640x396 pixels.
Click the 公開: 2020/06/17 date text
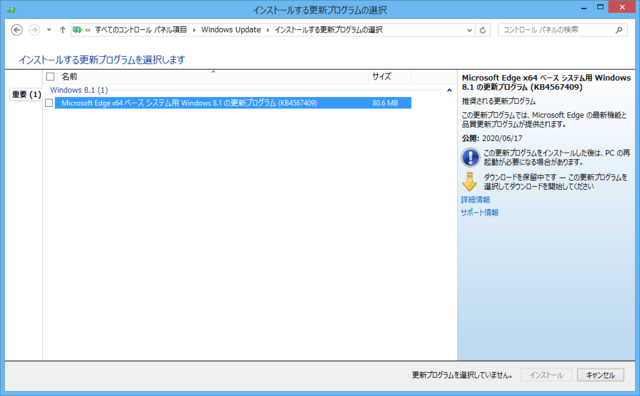492,138
